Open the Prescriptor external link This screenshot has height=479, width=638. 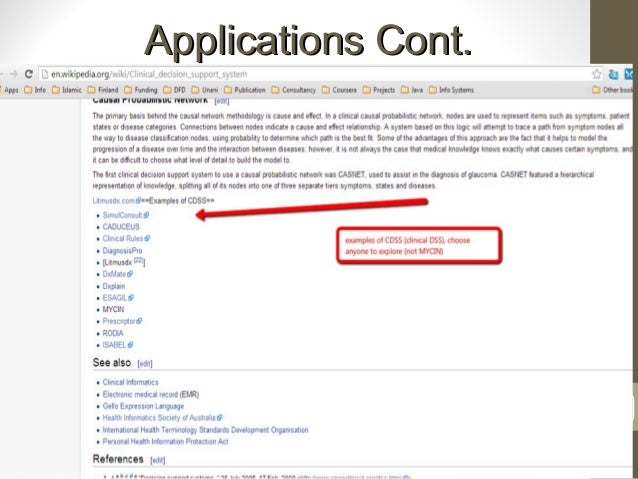122,321
